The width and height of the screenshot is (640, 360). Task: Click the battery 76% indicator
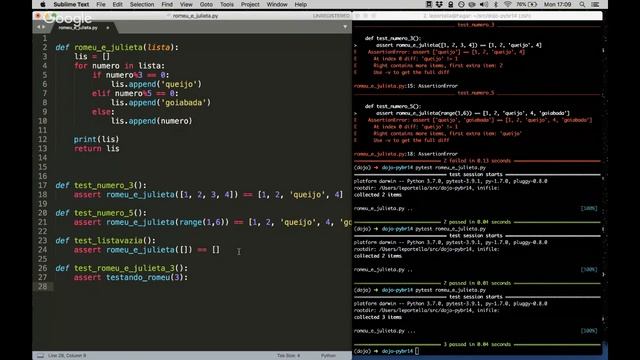coord(527,4)
